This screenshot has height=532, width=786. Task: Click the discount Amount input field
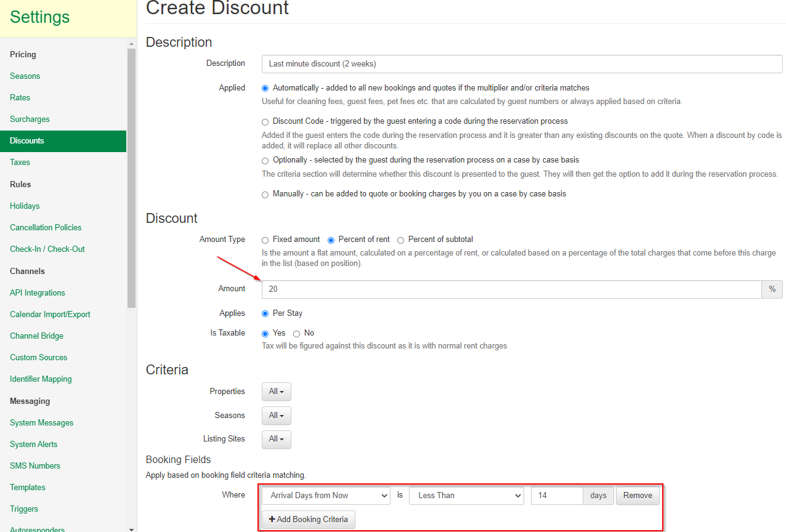pyautogui.click(x=511, y=289)
